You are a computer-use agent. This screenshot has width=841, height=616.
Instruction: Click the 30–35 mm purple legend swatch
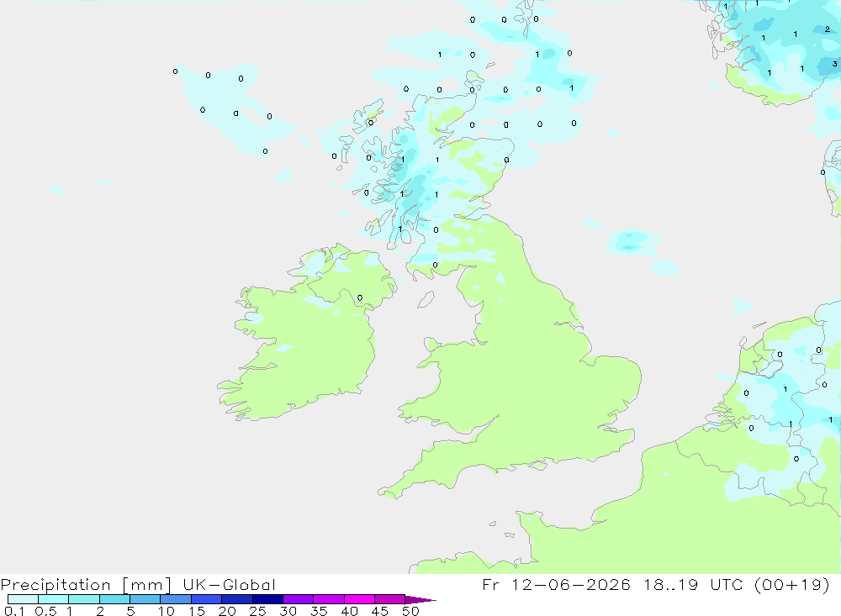tap(299, 599)
